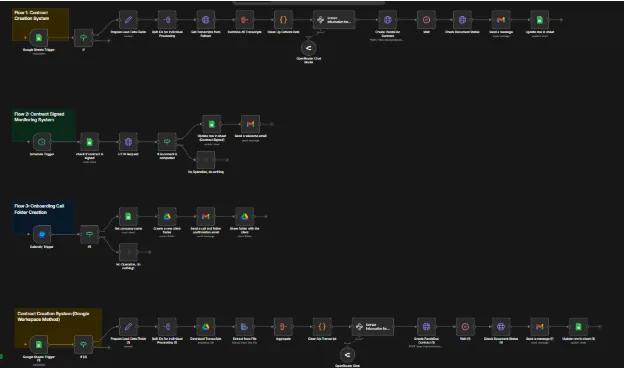
Task: Open Flow 1's Check Document Status node
Action: 462,20
